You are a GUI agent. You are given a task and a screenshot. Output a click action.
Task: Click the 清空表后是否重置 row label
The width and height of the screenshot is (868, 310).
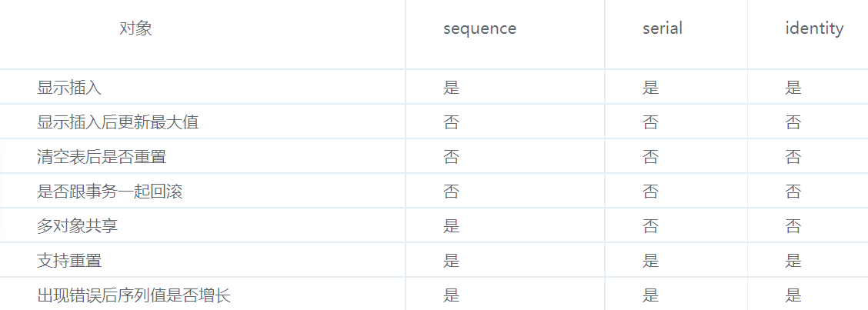tap(102, 157)
